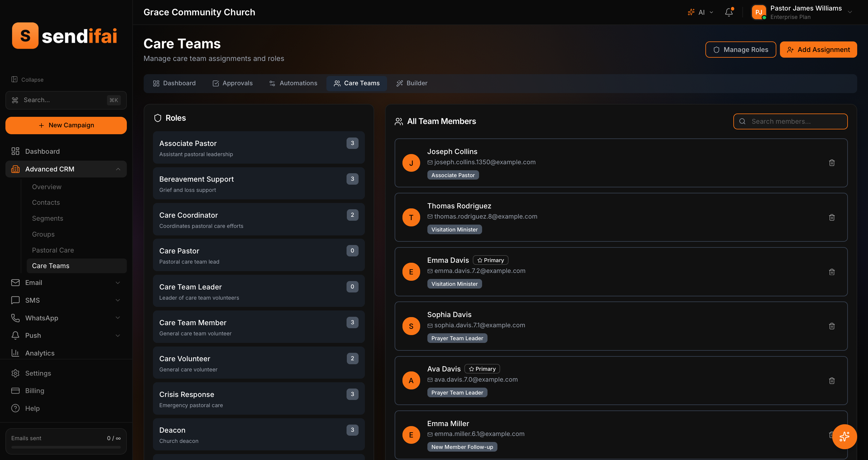Click the Sendifai logo icon
The width and height of the screenshot is (868, 460).
coord(25,36)
